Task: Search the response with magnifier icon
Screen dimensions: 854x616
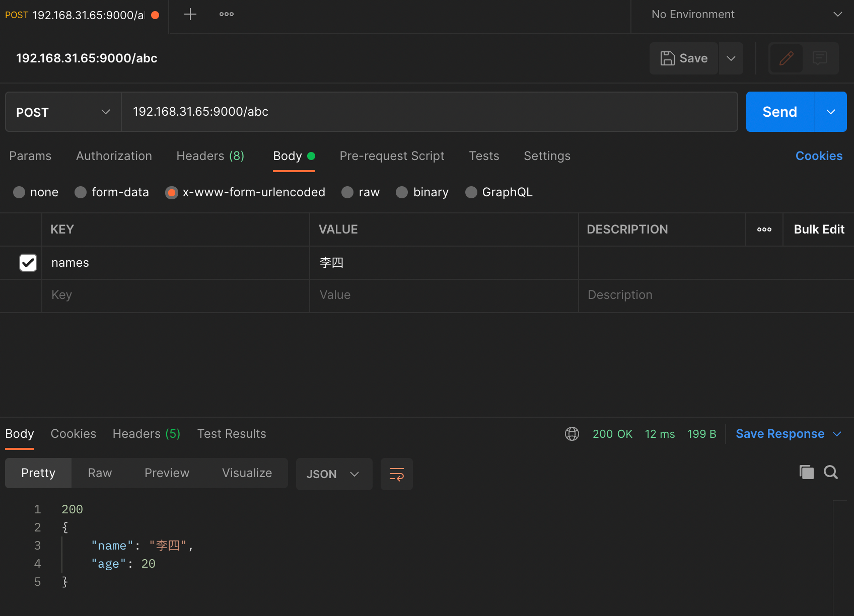Action: point(831,472)
